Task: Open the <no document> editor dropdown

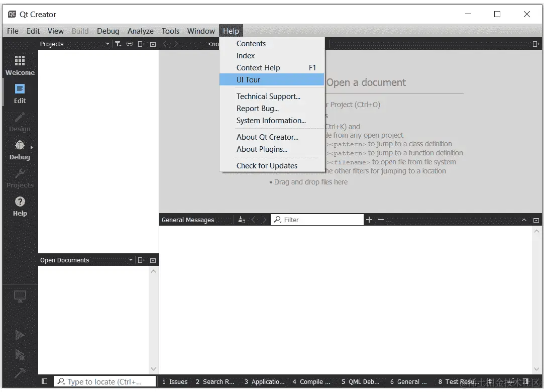Action: (x=213, y=44)
